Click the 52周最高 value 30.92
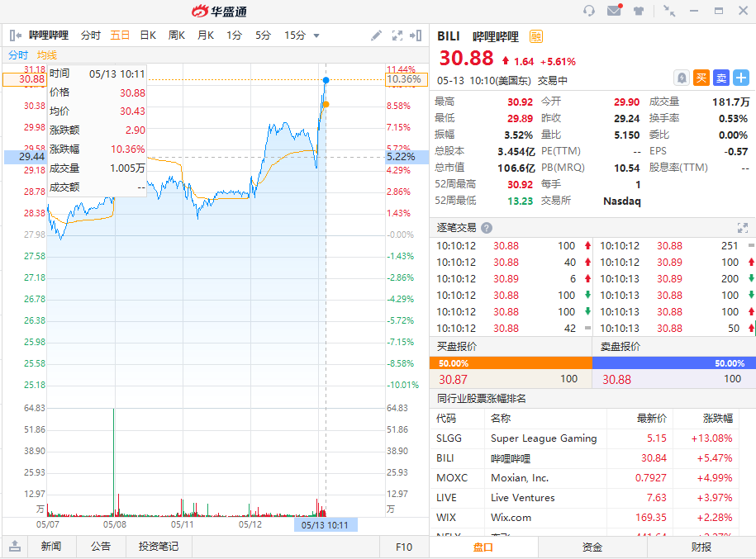The width and height of the screenshot is (756, 559). tap(521, 185)
